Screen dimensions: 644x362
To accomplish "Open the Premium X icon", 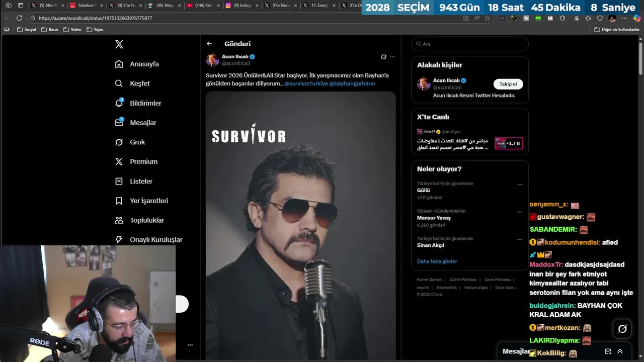I will pyautogui.click(x=119, y=161).
